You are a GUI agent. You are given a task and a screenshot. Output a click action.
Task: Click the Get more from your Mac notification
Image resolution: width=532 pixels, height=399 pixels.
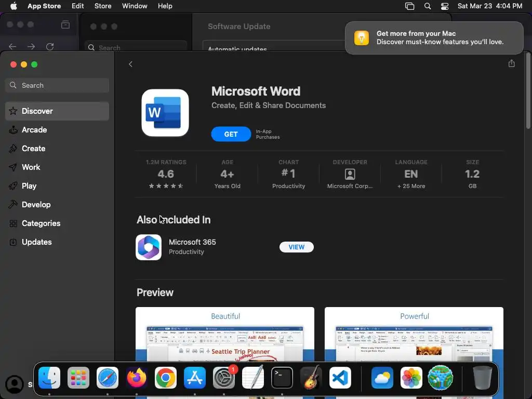coord(434,37)
